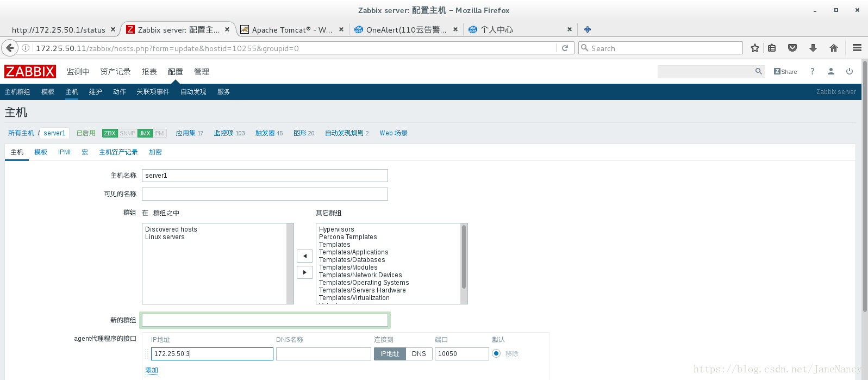This screenshot has width=868, height=380.
Task: Open the 报表 top menu
Action: click(149, 72)
